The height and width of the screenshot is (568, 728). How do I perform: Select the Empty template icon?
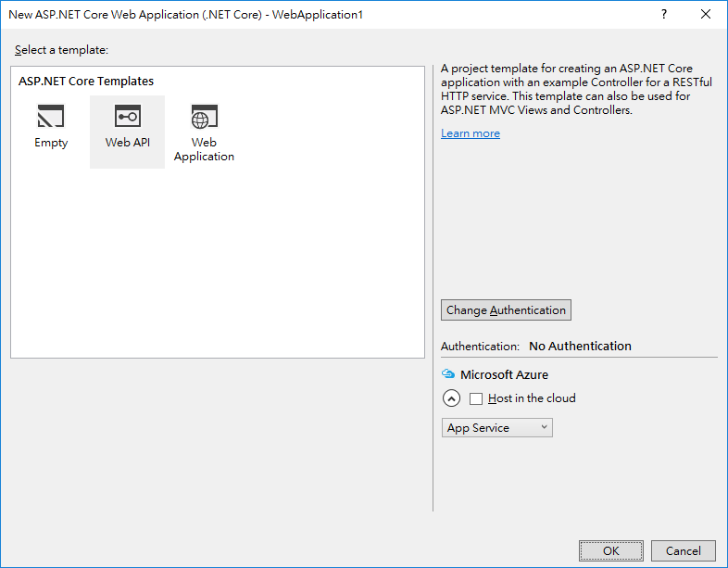51,116
